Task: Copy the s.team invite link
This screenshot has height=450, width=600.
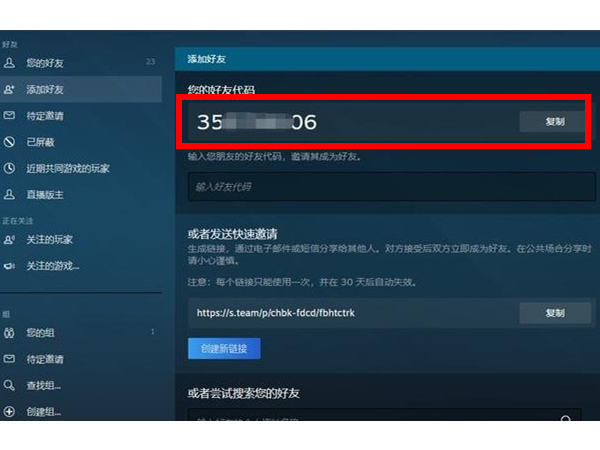Action: point(554,313)
